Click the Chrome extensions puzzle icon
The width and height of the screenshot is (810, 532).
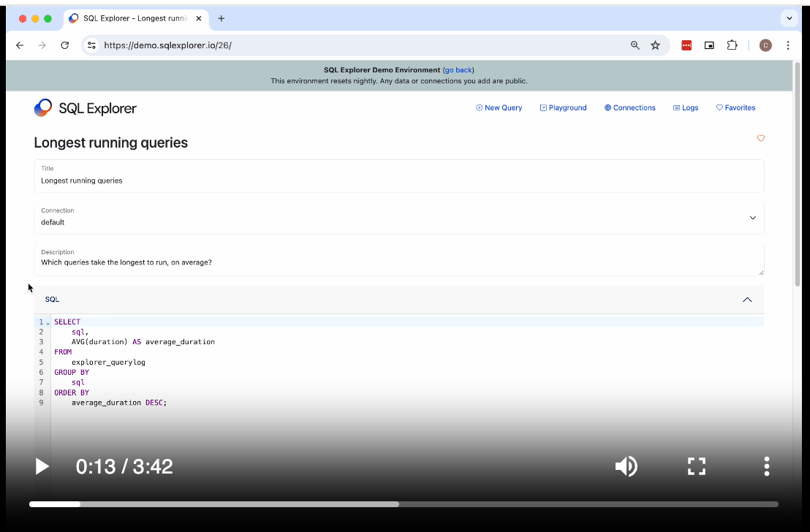coord(732,45)
